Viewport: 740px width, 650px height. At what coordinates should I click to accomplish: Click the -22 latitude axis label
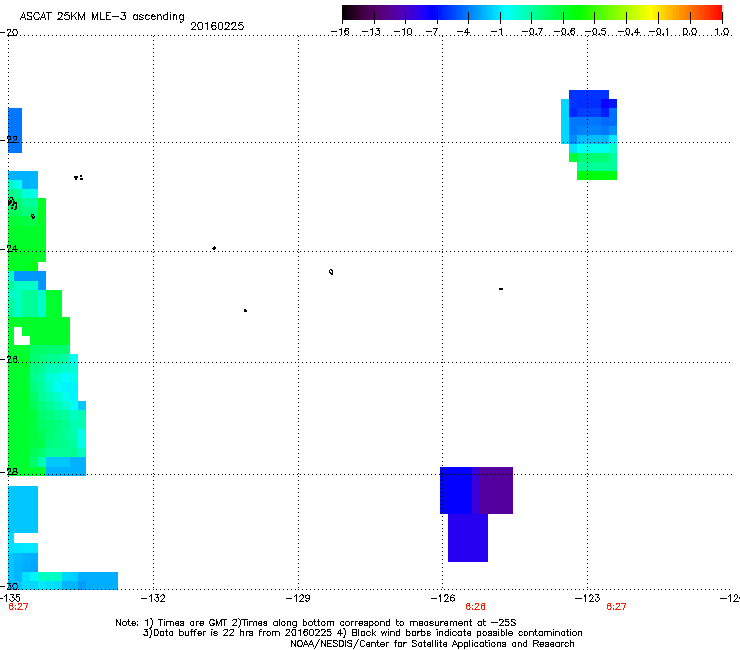(x=9, y=139)
